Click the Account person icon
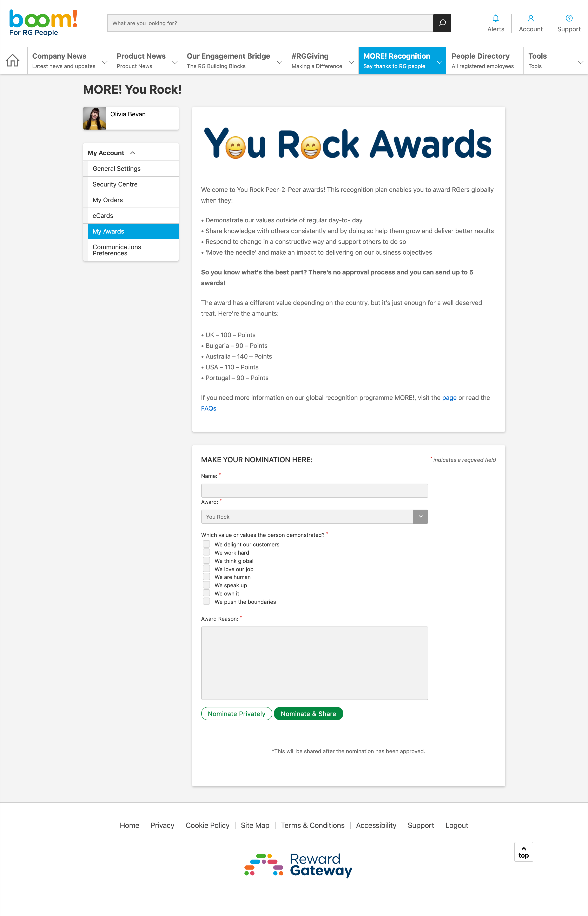 531,18
